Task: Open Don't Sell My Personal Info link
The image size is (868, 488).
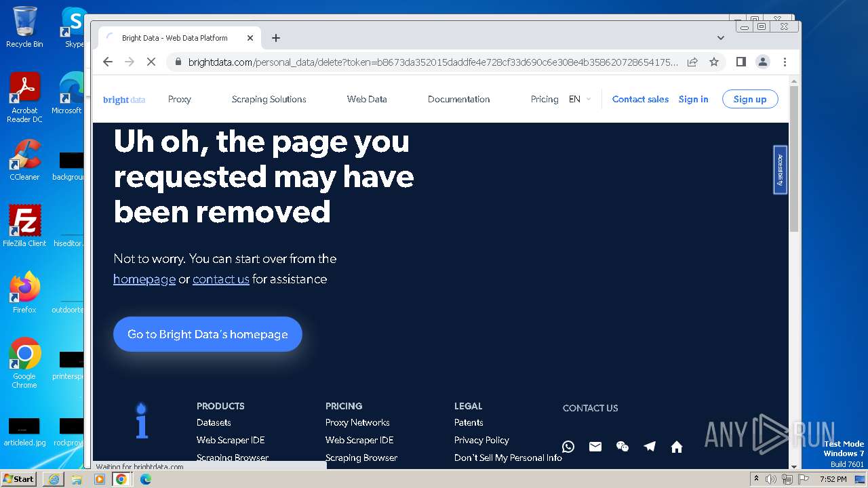Action: click(x=508, y=457)
